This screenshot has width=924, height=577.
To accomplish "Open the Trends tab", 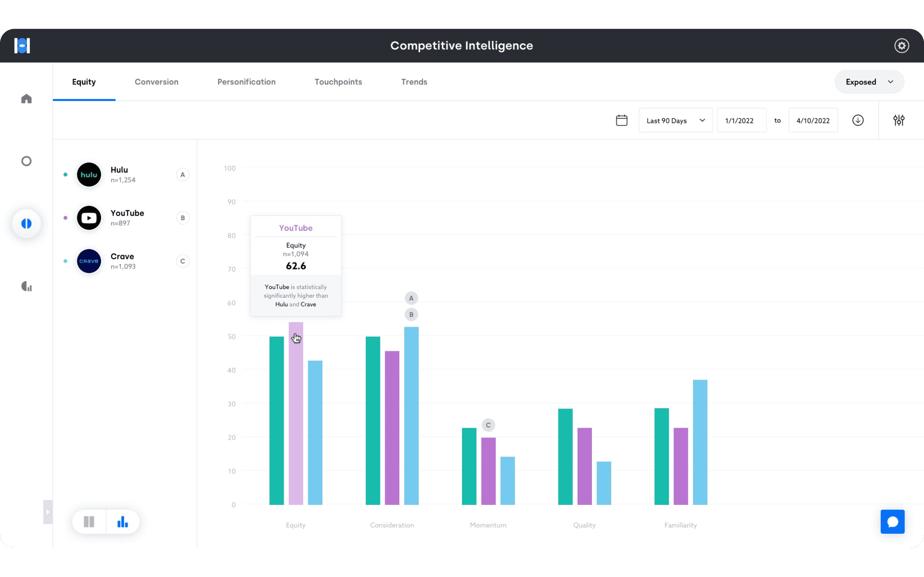I will [x=414, y=82].
